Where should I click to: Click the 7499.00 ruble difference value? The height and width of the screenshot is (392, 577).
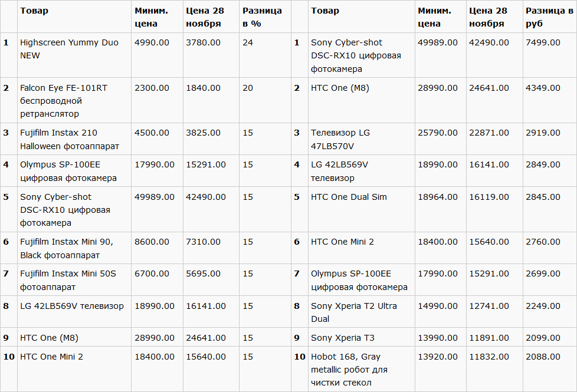(543, 42)
